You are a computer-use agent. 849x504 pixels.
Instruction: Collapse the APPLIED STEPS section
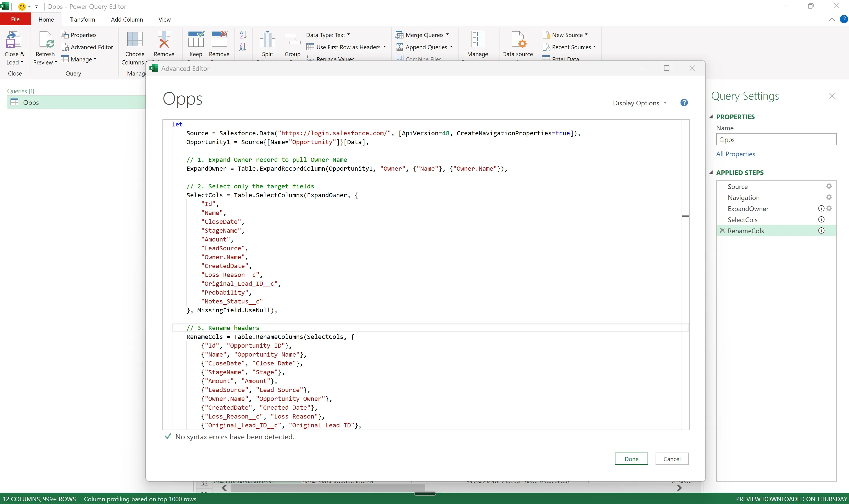711,173
